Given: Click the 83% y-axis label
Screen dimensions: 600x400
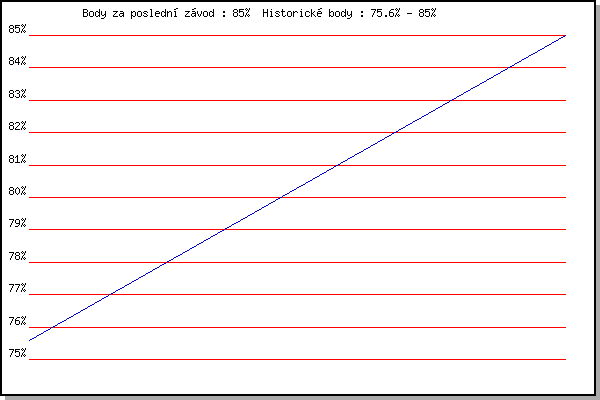Looking at the screenshot, I should 17,94.
